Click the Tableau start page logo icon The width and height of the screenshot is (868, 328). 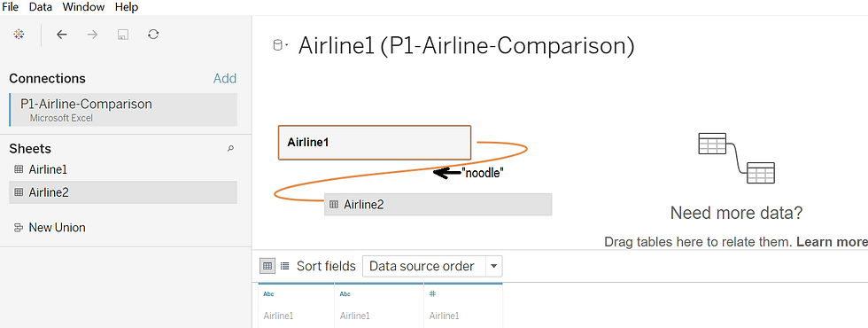[19, 35]
